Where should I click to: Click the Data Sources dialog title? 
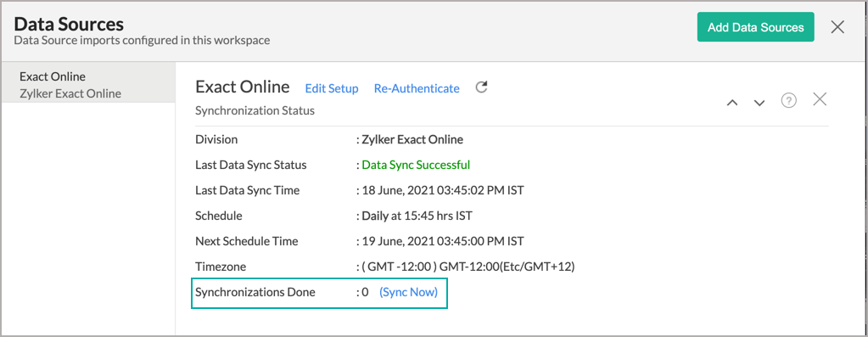pos(69,25)
